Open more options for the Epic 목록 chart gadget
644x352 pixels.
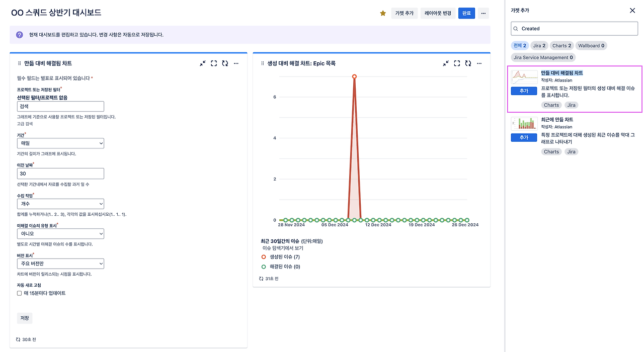(479, 63)
